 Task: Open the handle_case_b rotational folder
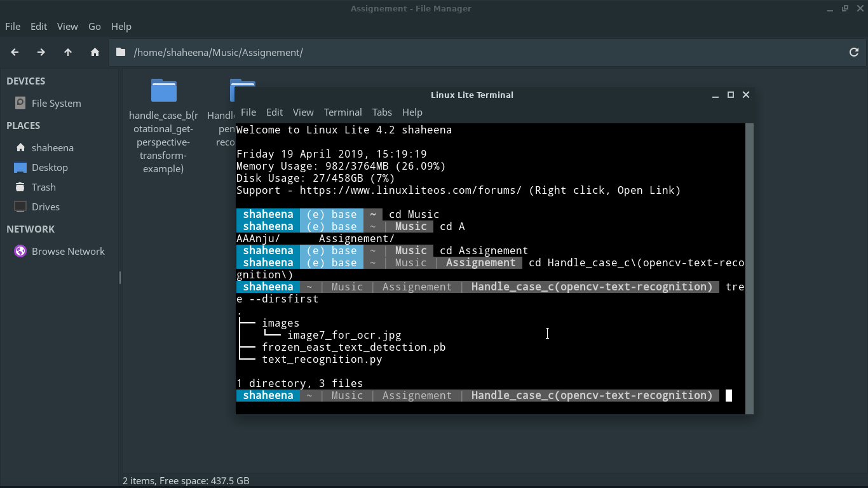pos(163,90)
